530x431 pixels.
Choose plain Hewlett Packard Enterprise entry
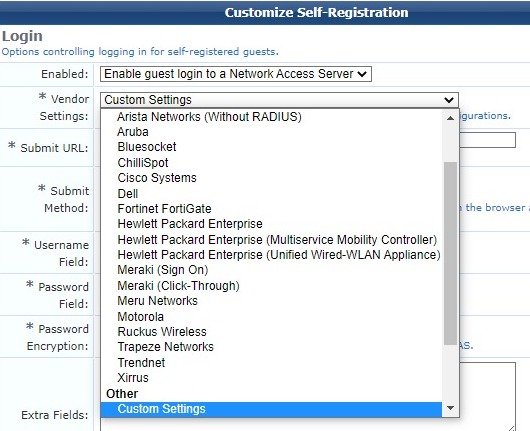(271, 224)
